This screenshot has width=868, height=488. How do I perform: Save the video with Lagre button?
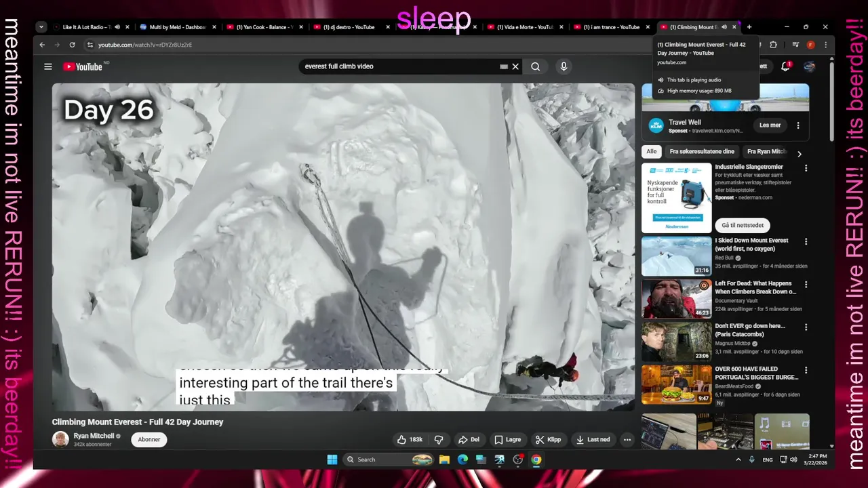pos(508,439)
